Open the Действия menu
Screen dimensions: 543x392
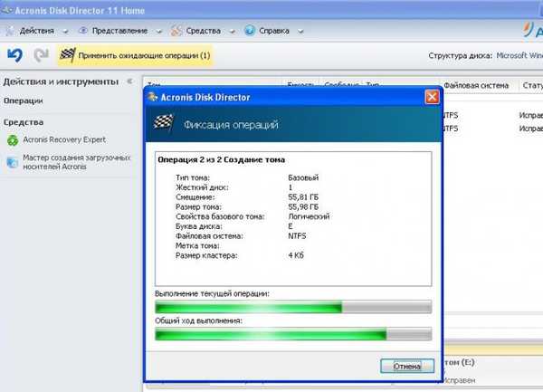[x=37, y=31]
